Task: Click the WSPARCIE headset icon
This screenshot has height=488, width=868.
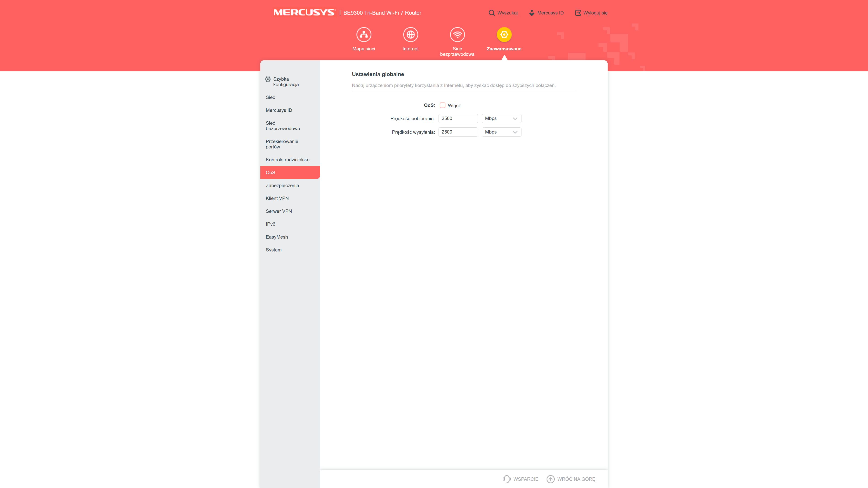Action: coord(506,479)
